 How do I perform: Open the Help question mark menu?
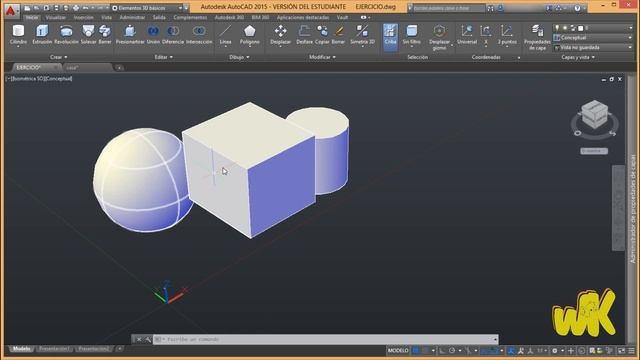[577, 8]
